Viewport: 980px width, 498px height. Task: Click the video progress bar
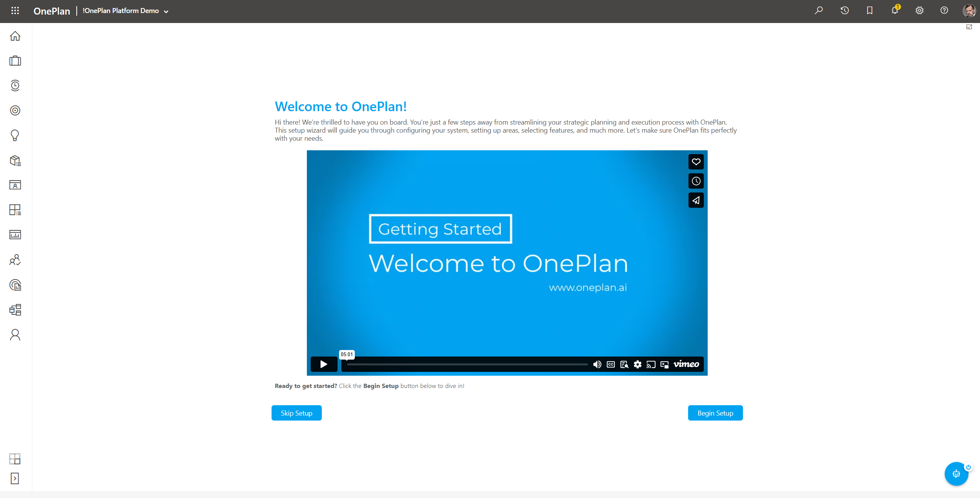coord(467,364)
